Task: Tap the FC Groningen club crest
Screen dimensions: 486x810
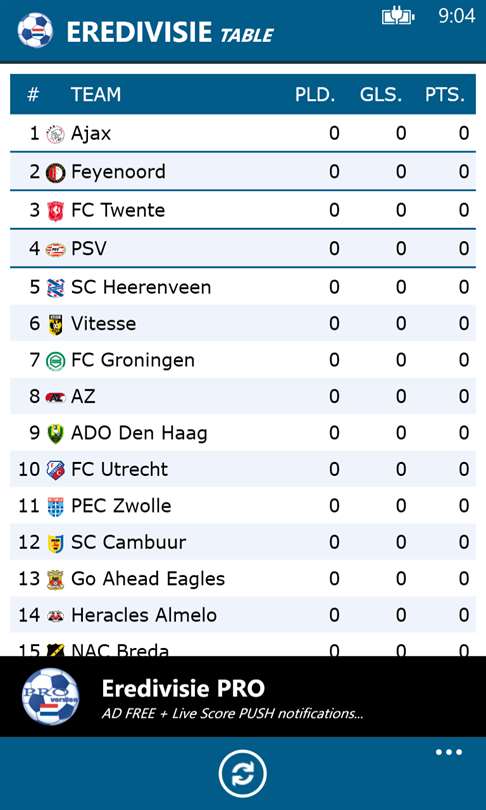Action: pos(55,361)
